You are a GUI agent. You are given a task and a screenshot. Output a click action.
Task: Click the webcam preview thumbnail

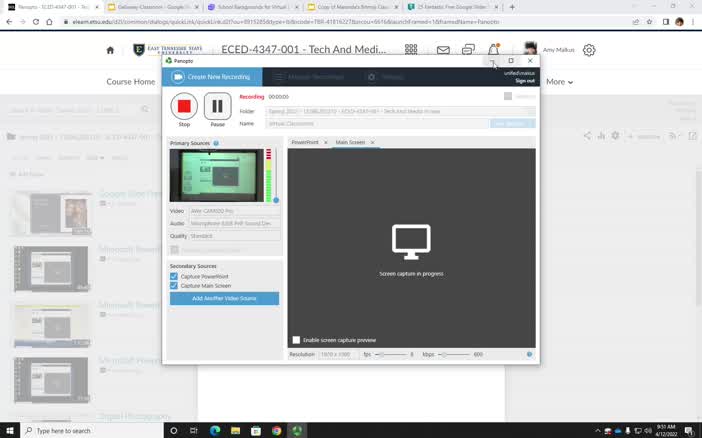[217, 176]
